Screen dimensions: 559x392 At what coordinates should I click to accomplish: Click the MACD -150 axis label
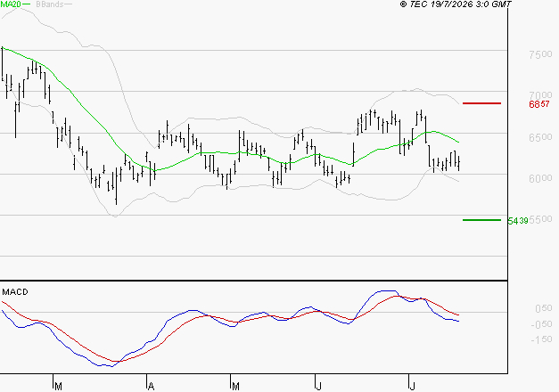coord(541,339)
